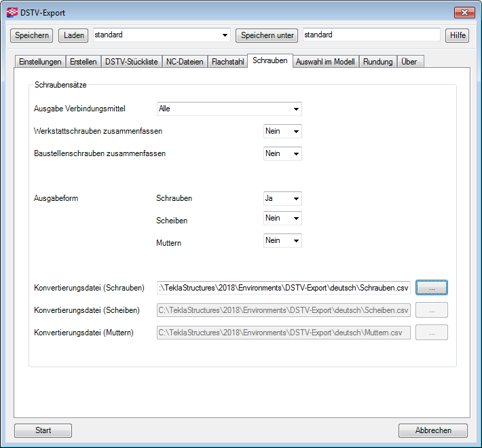Switch to the Erstellen tab

click(x=84, y=62)
